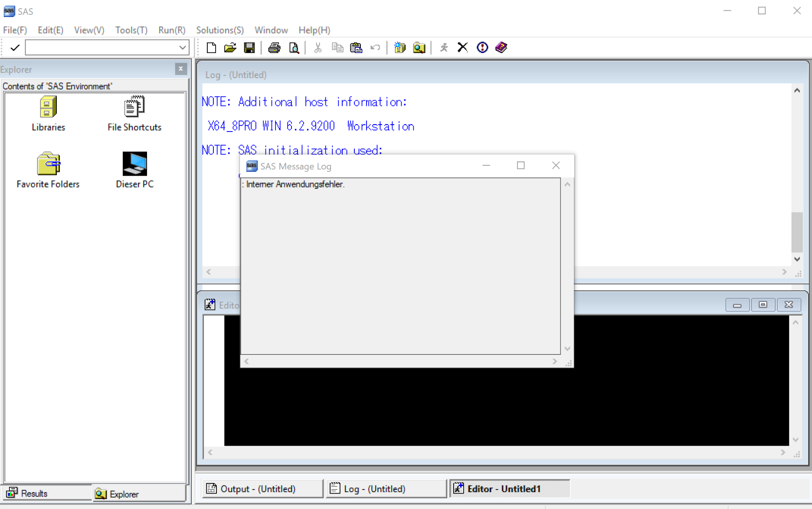This screenshot has height=509, width=812.
Task: Click the New document toolbar icon
Action: point(211,48)
